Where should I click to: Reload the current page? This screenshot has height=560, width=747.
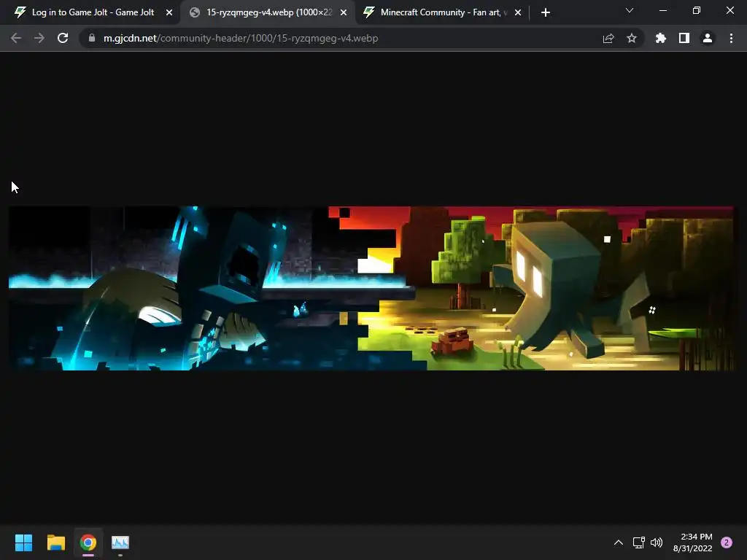pyautogui.click(x=63, y=38)
